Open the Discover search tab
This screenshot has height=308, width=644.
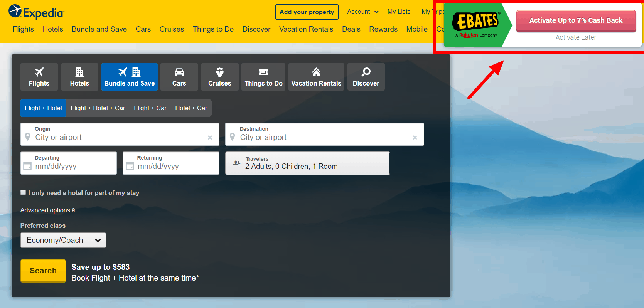366,77
